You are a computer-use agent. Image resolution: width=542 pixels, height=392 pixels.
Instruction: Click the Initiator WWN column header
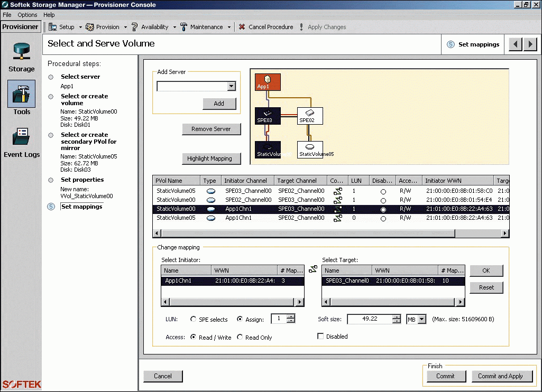click(x=458, y=181)
